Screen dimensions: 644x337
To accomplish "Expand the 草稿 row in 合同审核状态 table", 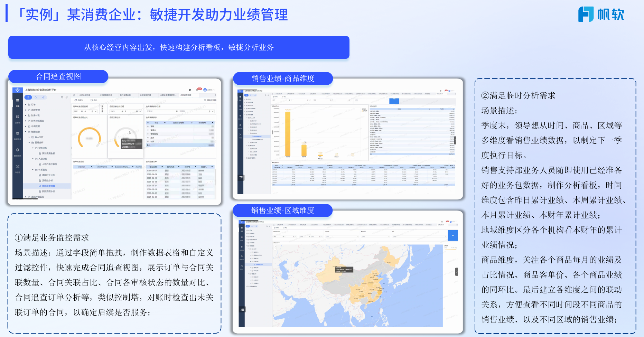I will [x=148, y=127].
